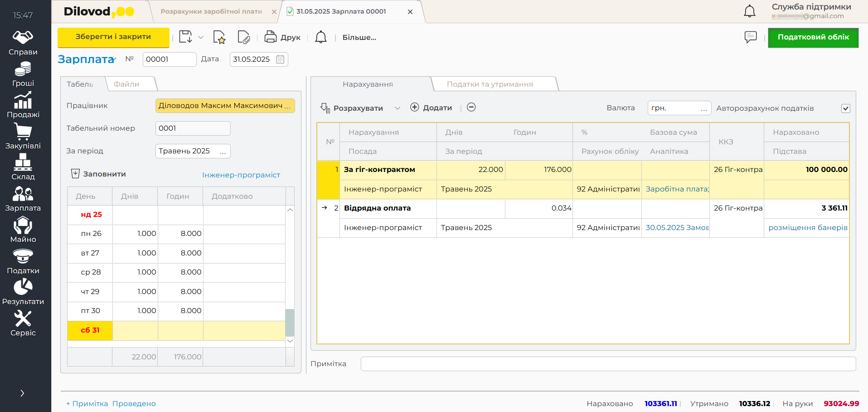Open the Зарплата section in sidebar
868x412 pixels.
click(23, 199)
